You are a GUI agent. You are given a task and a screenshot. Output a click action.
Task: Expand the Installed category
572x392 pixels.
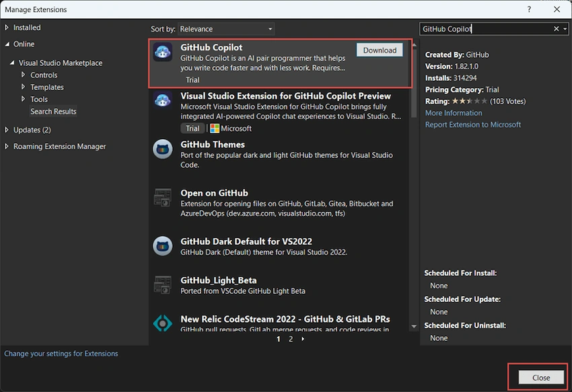(7, 28)
